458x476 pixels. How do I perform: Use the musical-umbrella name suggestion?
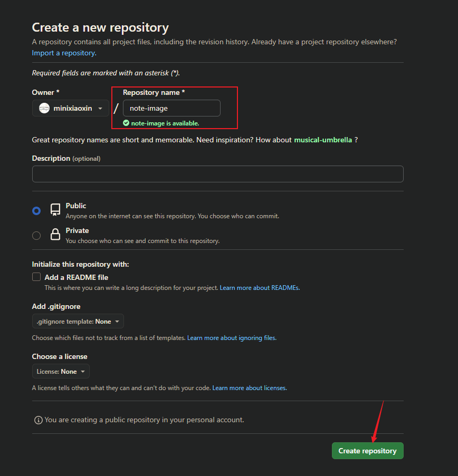pyautogui.click(x=323, y=140)
